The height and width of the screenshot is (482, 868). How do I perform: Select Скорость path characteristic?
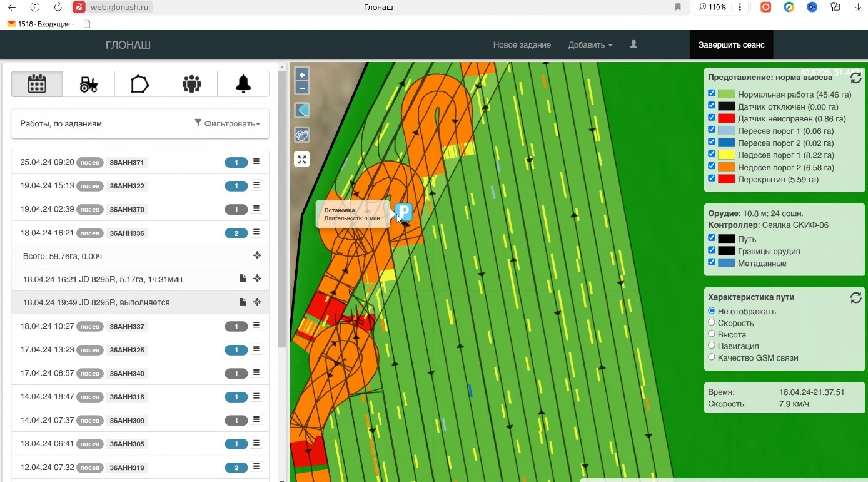(x=712, y=322)
